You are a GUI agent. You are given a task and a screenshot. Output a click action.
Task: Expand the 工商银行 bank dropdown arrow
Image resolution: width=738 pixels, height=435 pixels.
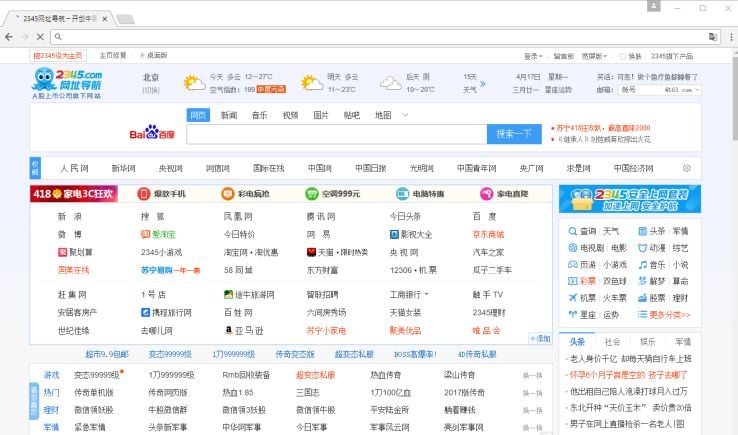(427, 294)
